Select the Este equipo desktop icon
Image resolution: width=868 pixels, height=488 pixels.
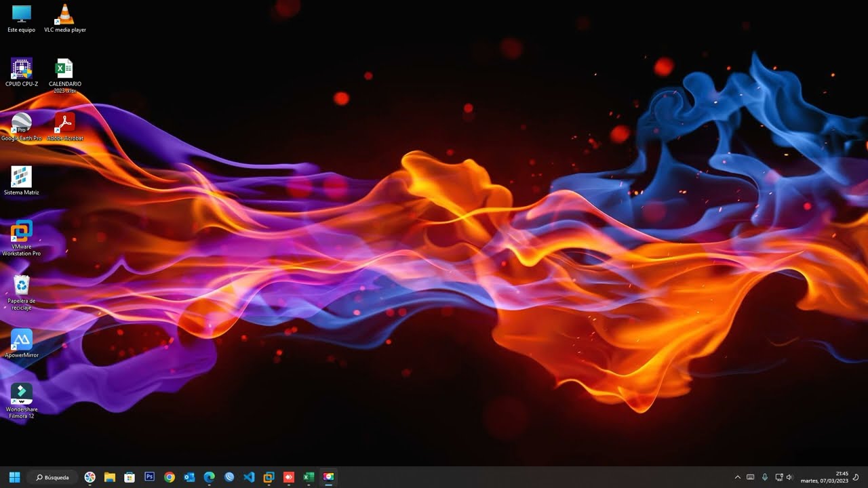click(x=22, y=18)
